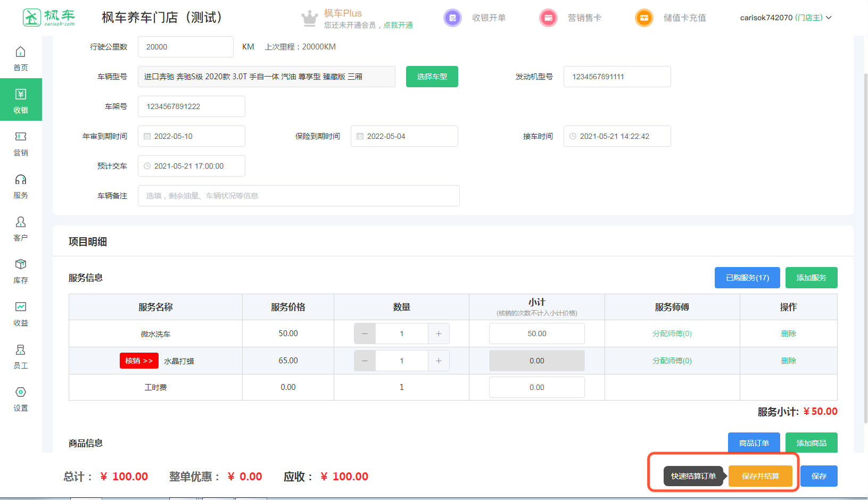Click the 收银开单 purple icon in header
This screenshot has width=868, height=500.
tap(452, 18)
